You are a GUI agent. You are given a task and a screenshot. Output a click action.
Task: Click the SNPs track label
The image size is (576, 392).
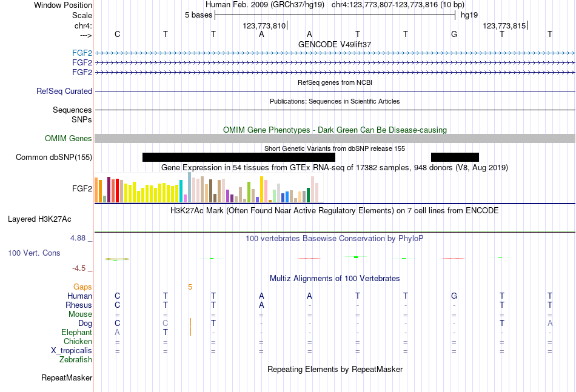[82, 119]
